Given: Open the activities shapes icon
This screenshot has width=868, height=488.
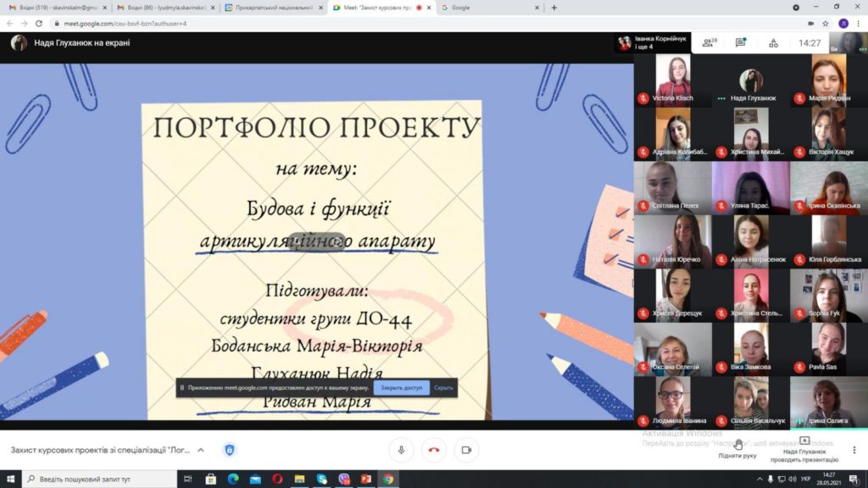Looking at the screenshot, I should coord(773,42).
